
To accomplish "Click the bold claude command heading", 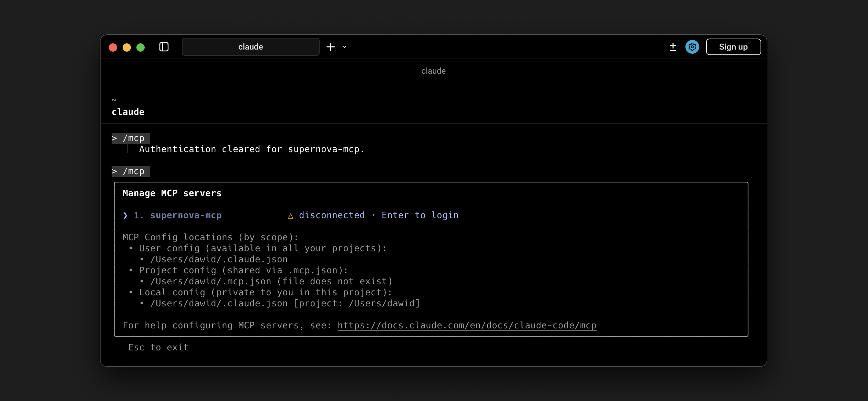I will click(128, 112).
